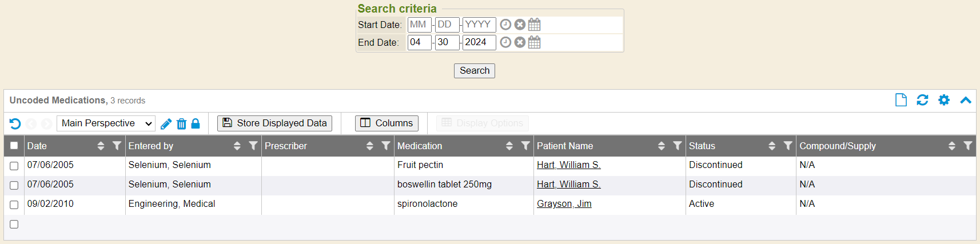Select the Fruit pectin row checkbox

coord(14,166)
